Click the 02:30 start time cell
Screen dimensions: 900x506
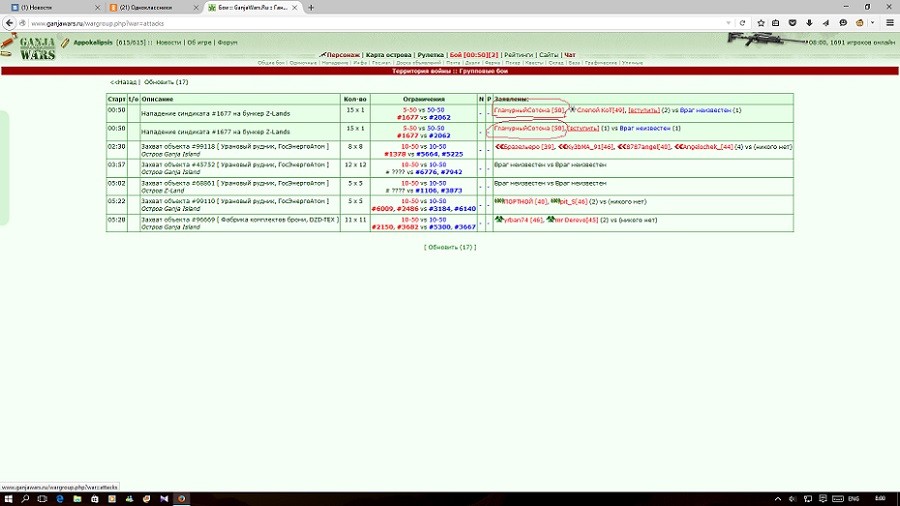117,150
